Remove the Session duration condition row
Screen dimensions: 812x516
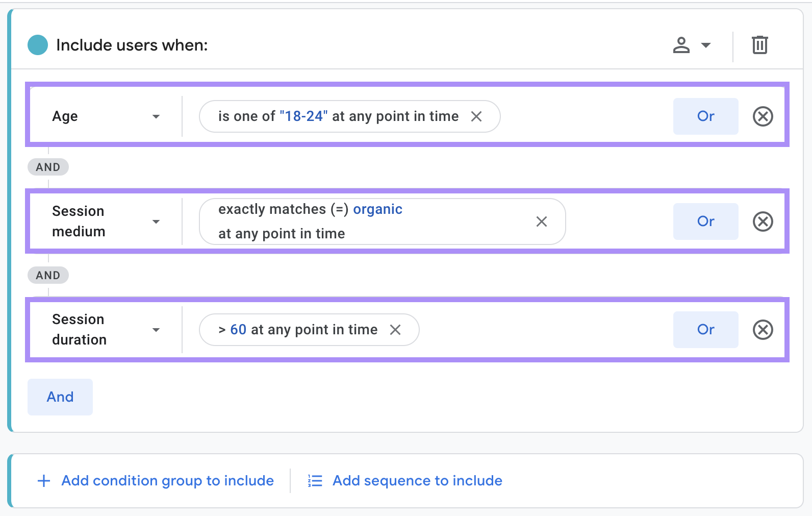coord(763,330)
